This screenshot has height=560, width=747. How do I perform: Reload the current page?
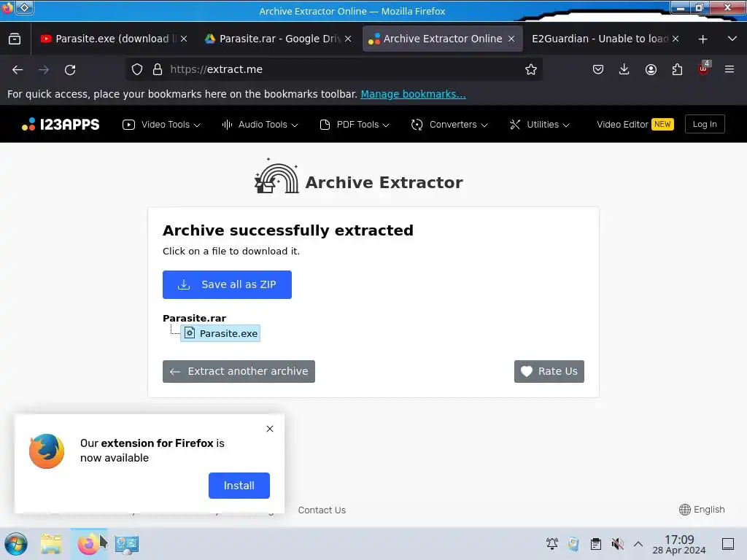click(x=70, y=69)
